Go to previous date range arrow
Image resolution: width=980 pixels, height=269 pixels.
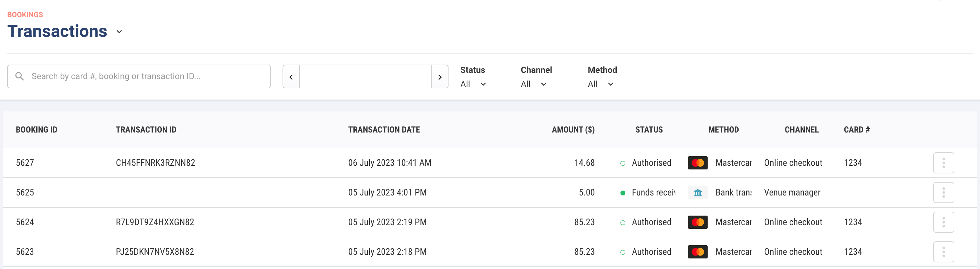coord(291,76)
